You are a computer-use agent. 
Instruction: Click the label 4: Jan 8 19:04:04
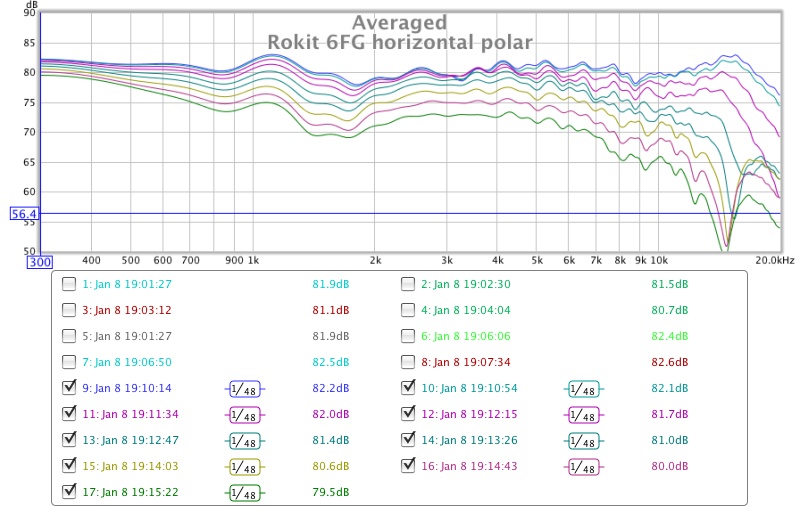pos(466,310)
